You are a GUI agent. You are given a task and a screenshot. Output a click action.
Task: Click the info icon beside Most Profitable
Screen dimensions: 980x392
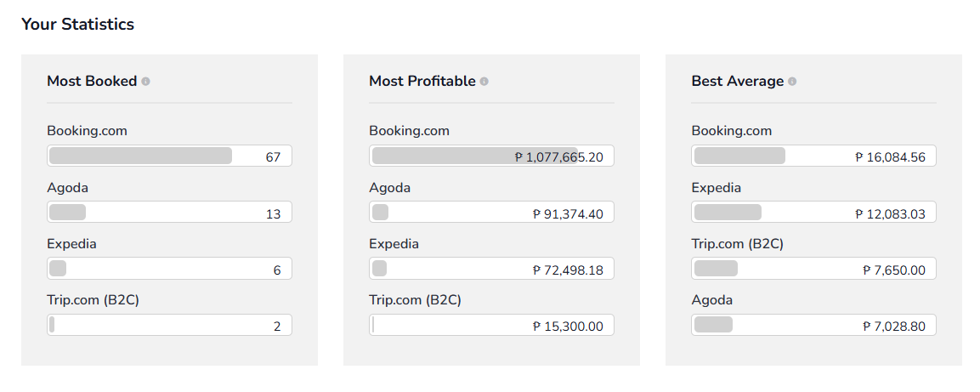click(x=484, y=82)
